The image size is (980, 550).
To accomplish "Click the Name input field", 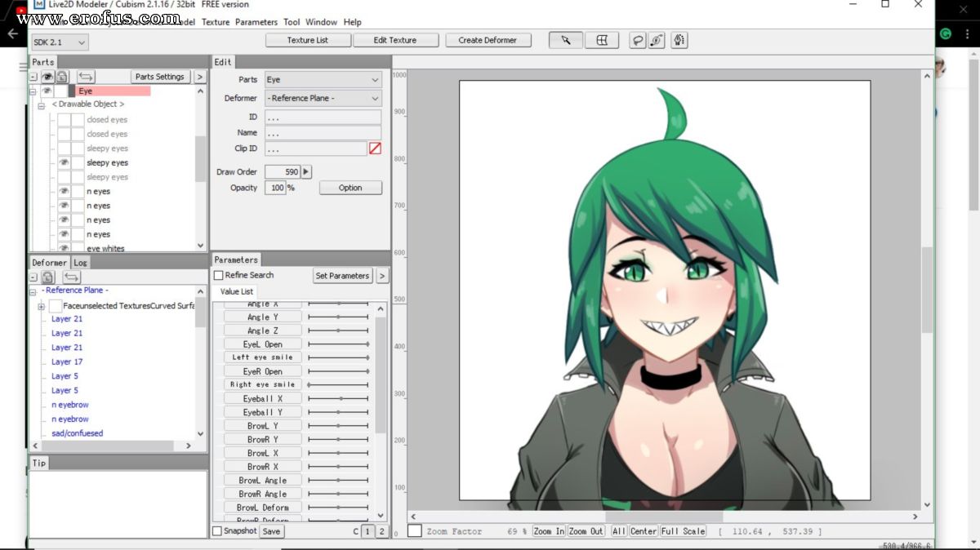I will [323, 133].
